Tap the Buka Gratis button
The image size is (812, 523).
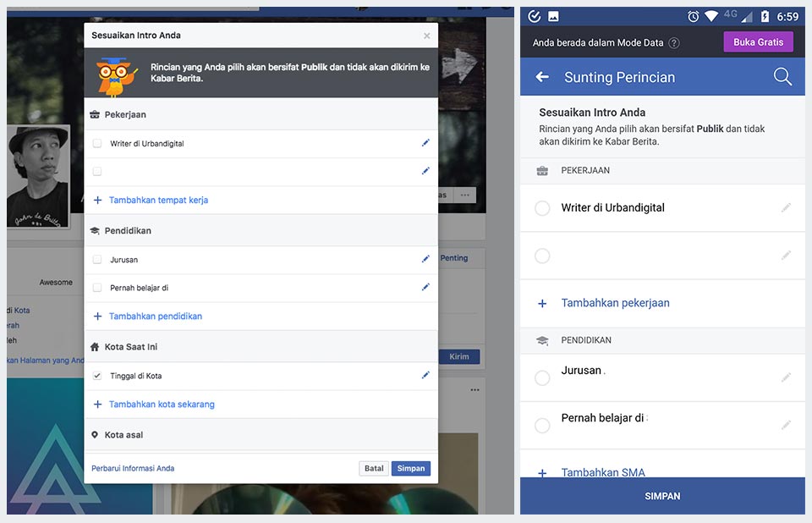tap(758, 42)
